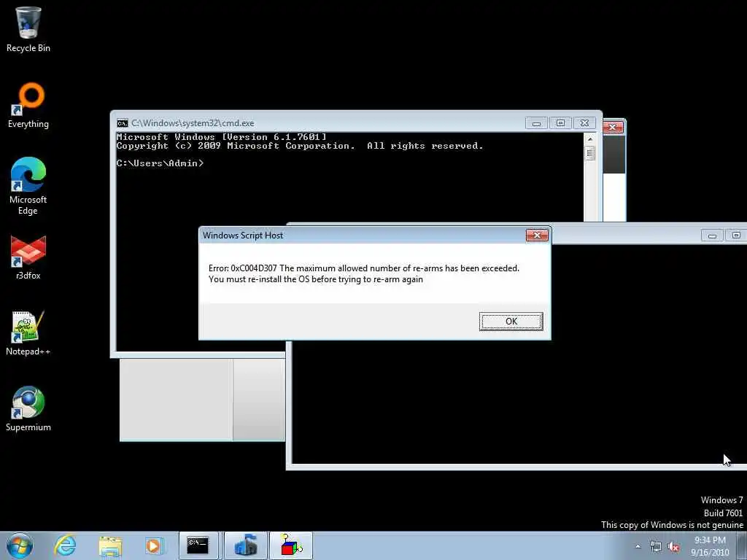This screenshot has height=560, width=747.
Task: Open the cmd.exe window system menu icon
Action: [123, 123]
